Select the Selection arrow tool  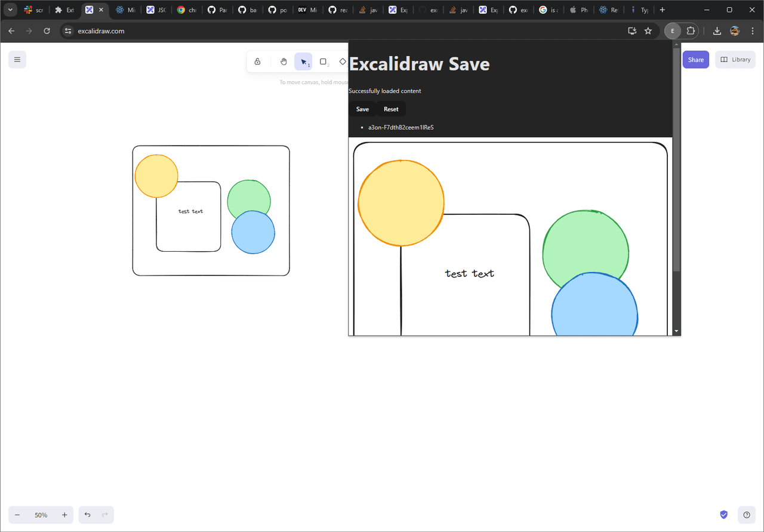pyautogui.click(x=303, y=61)
